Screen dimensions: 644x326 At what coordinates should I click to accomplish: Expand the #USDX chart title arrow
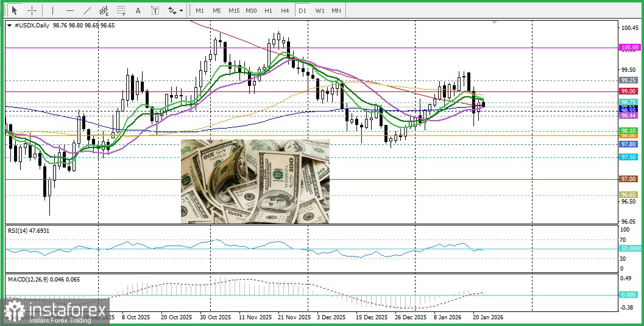[9, 26]
